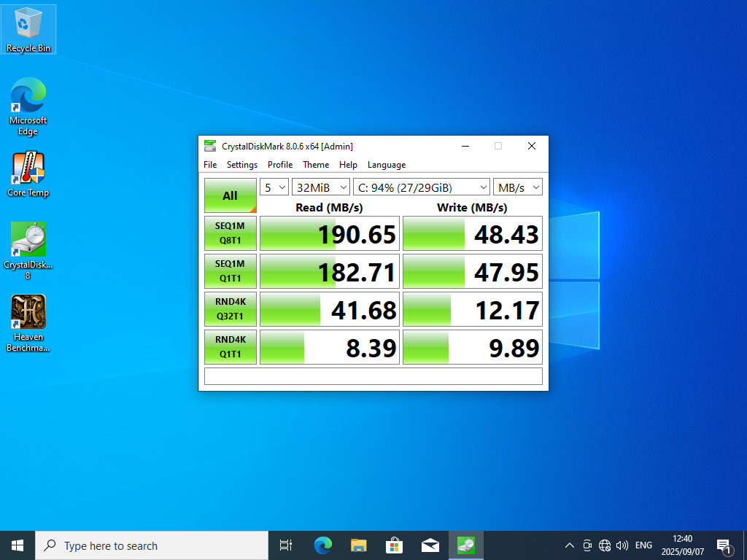Open the Settings menu
Image resolution: width=747 pixels, height=560 pixels.
[241, 165]
